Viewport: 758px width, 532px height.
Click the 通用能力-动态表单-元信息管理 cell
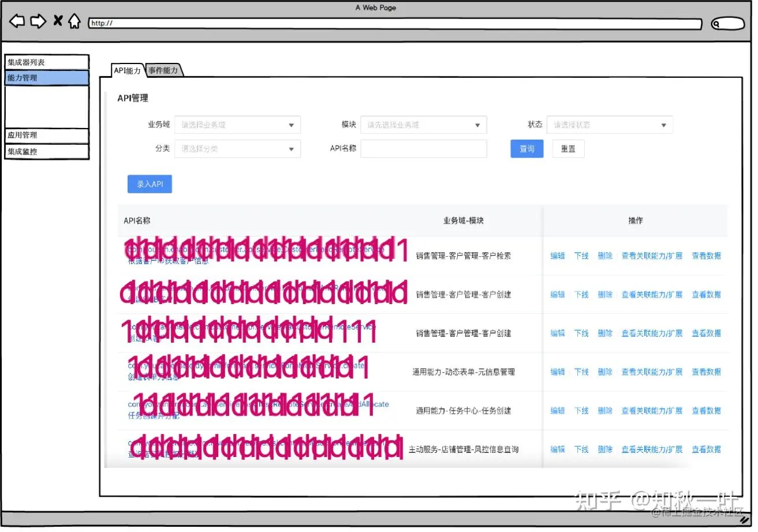coord(464,372)
